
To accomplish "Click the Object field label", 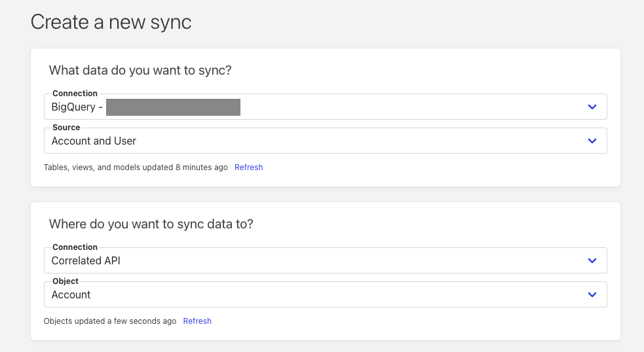I will tap(66, 281).
